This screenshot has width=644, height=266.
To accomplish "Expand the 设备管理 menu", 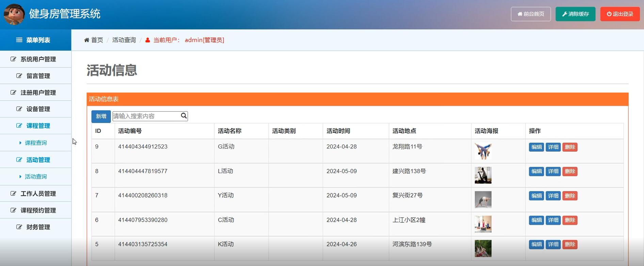I will tap(36, 109).
